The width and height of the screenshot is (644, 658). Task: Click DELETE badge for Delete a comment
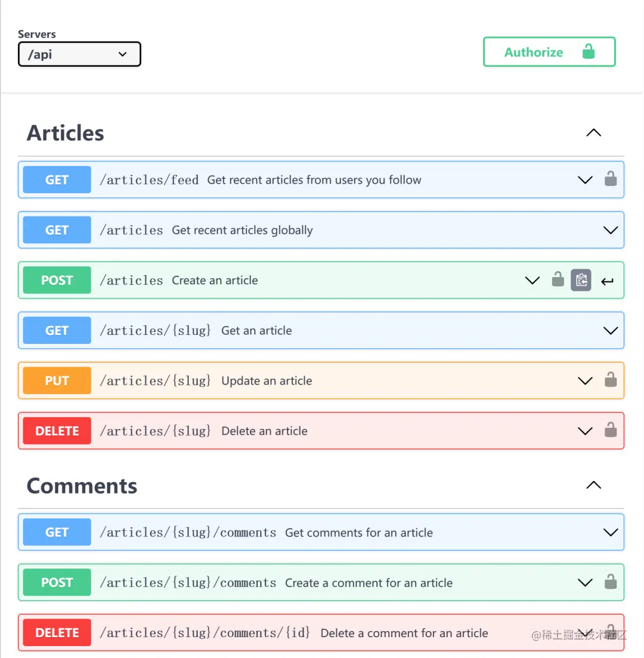pos(57,632)
